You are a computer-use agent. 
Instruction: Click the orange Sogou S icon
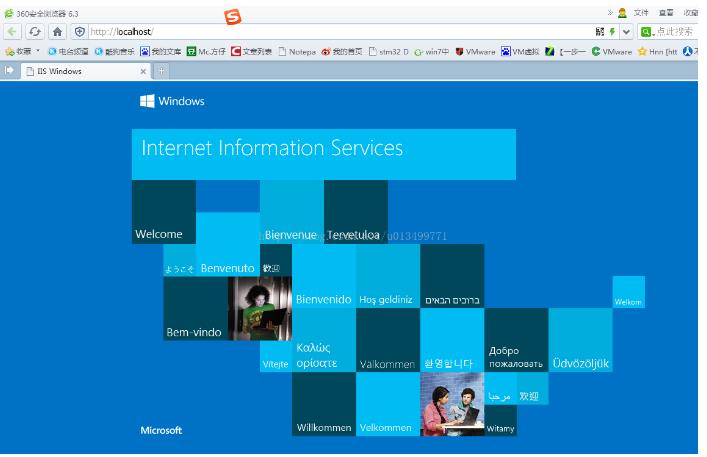click(233, 17)
